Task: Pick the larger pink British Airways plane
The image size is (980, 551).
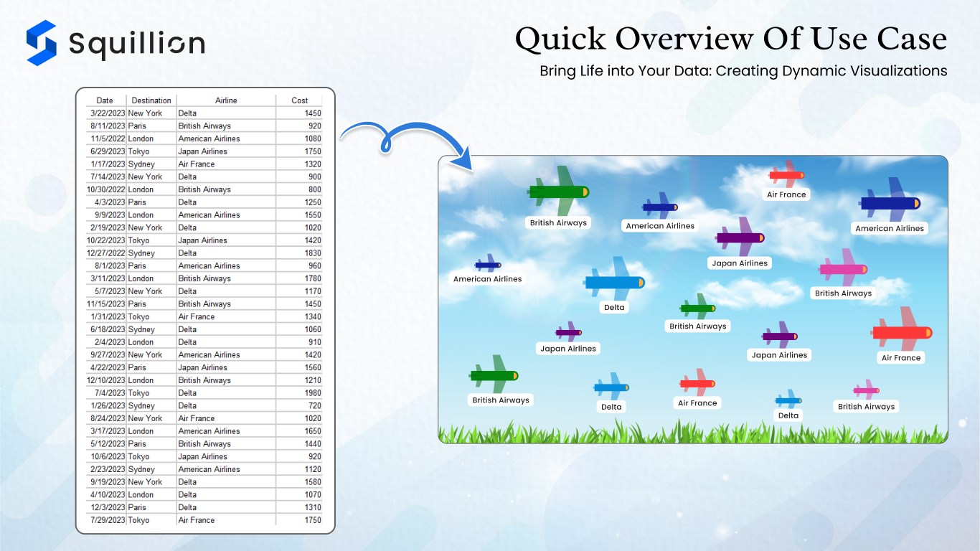Action: (843, 268)
